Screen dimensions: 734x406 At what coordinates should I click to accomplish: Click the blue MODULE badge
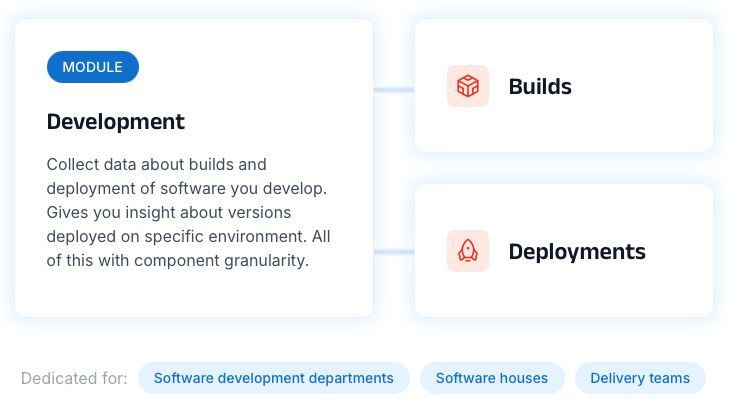[93, 67]
